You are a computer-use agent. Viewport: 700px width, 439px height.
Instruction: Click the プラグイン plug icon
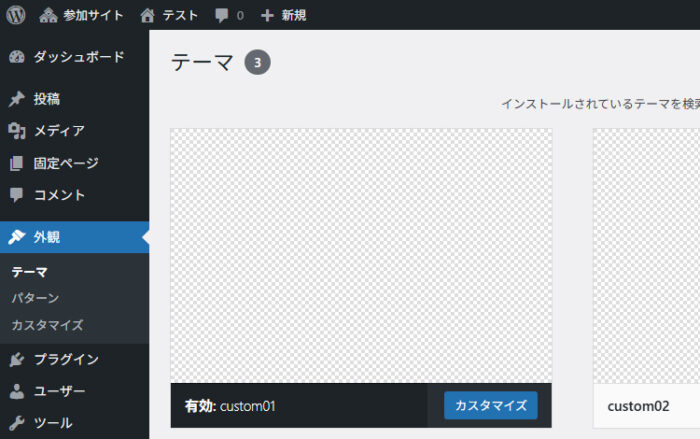pos(16,359)
